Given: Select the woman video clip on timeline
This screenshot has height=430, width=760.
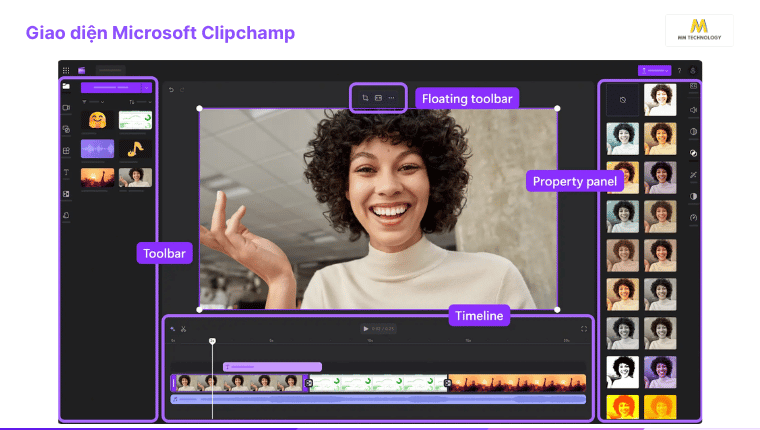Looking at the screenshot, I should click(x=238, y=383).
